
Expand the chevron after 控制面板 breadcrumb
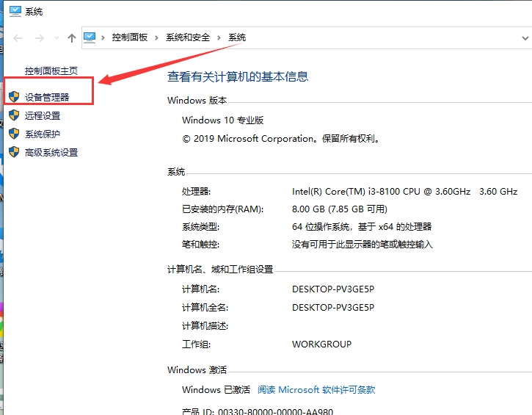(156, 37)
